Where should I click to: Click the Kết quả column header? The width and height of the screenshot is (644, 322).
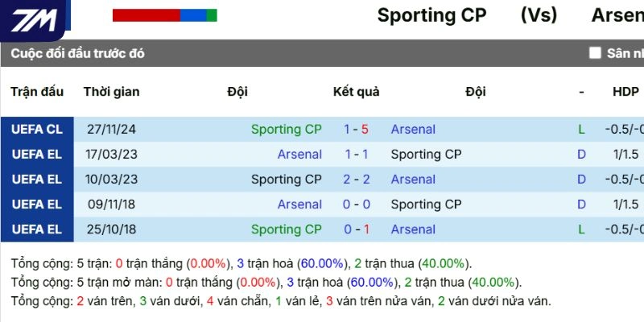(x=356, y=91)
